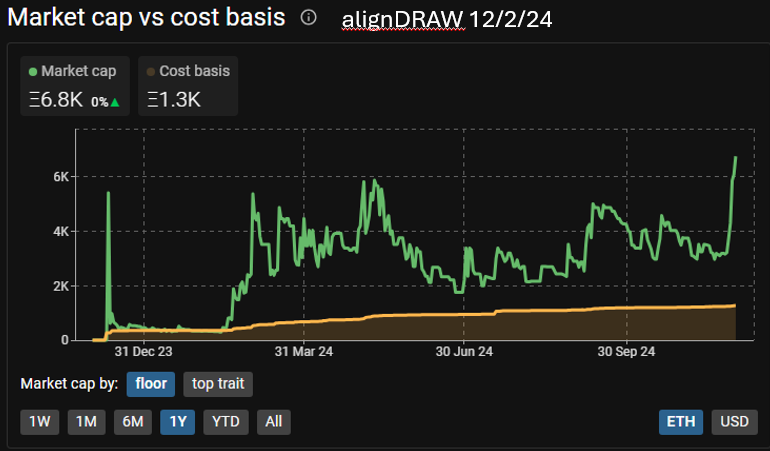Click the 0% change value

pos(100,102)
